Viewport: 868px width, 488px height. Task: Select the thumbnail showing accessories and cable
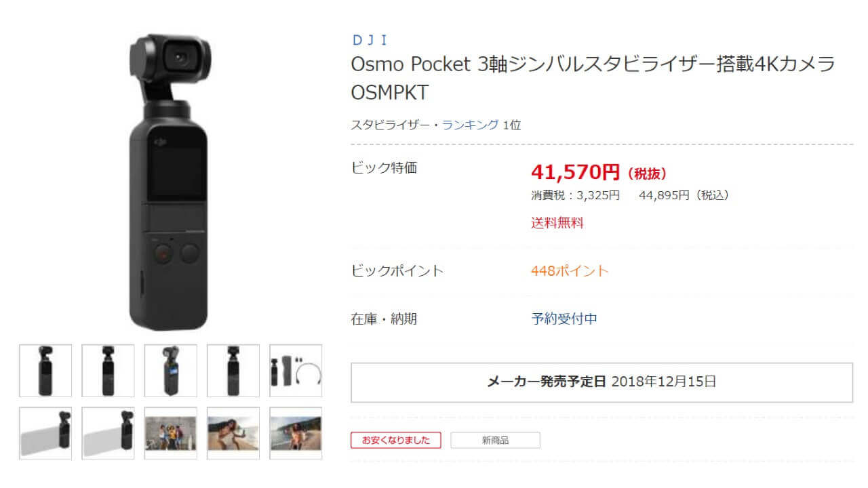click(296, 370)
